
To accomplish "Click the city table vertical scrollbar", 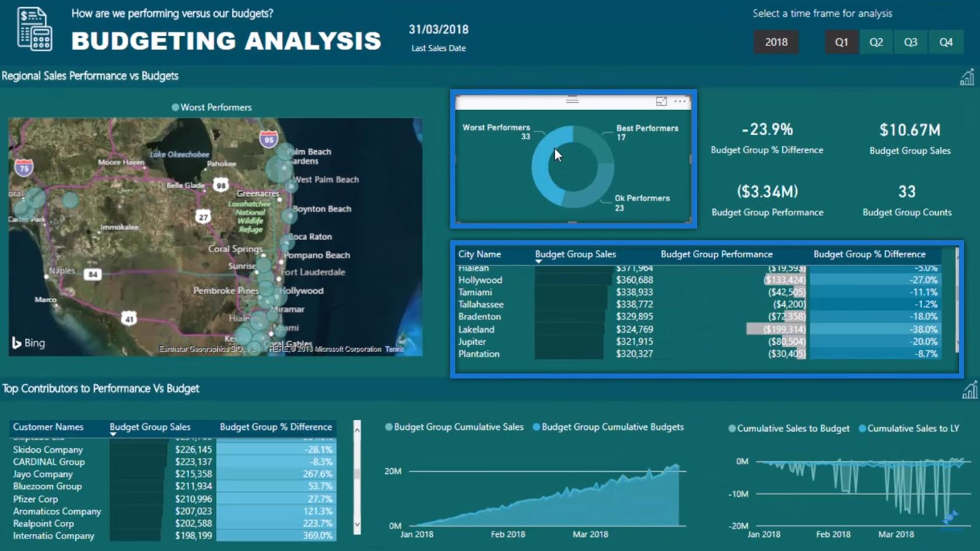I will 957,300.
